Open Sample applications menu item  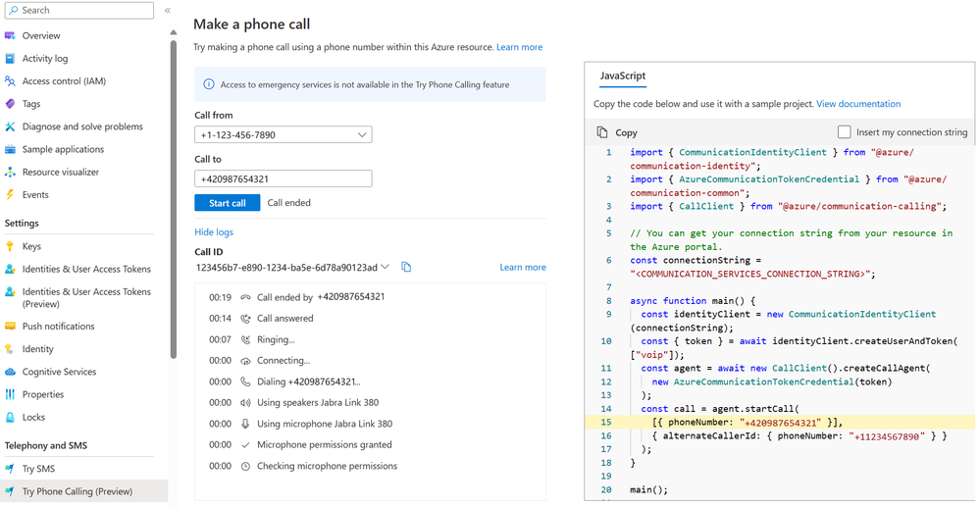tap(63, 149)
